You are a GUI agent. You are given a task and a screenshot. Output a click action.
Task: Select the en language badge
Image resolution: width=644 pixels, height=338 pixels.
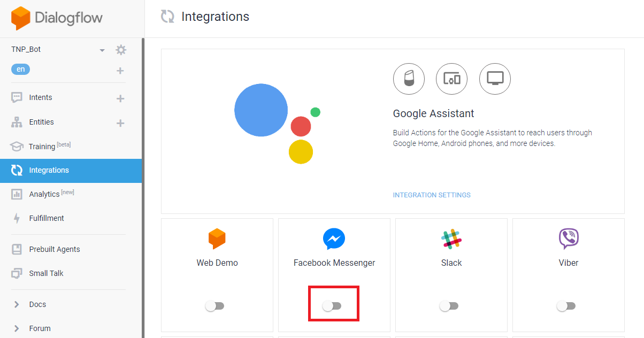pyautogui.click(x=21, y=69)
